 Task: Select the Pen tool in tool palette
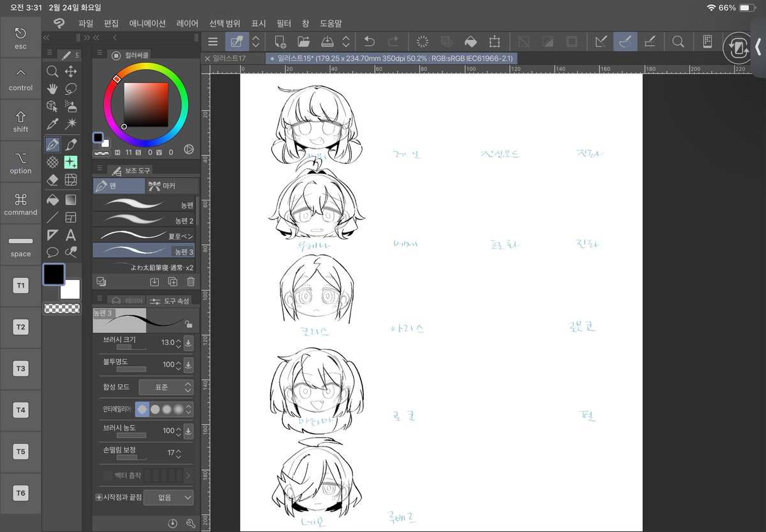click(53, 144)
